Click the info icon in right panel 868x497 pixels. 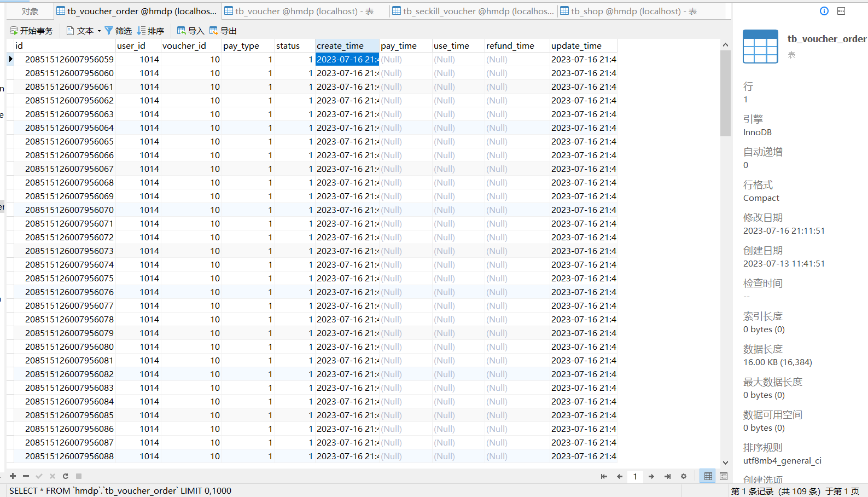(824, 11)
